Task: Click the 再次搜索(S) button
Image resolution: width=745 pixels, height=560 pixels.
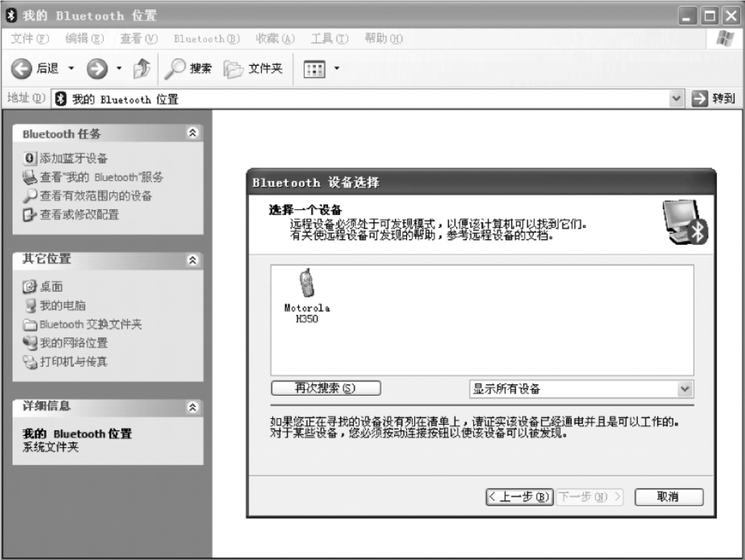Action: pos(326,388)
